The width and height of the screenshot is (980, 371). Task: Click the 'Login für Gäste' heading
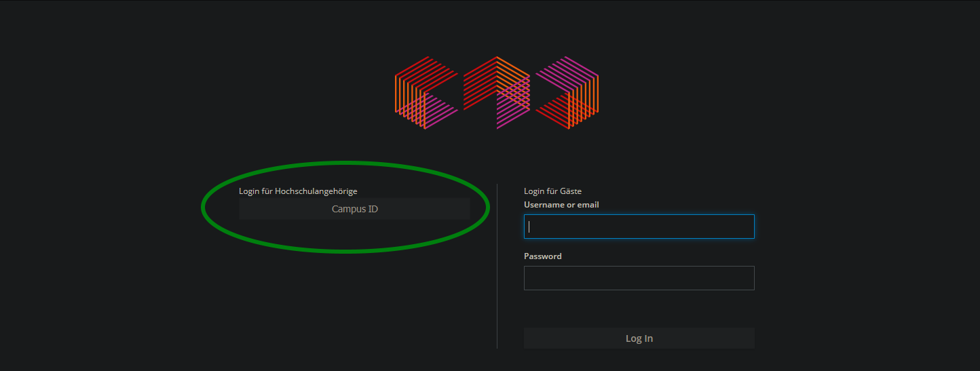point(552,191)
